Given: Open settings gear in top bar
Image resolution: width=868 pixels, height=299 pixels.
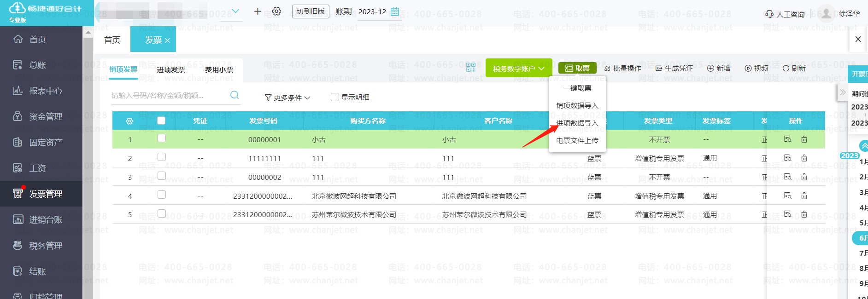Looking at the screenshot, I should click(276, 11).
